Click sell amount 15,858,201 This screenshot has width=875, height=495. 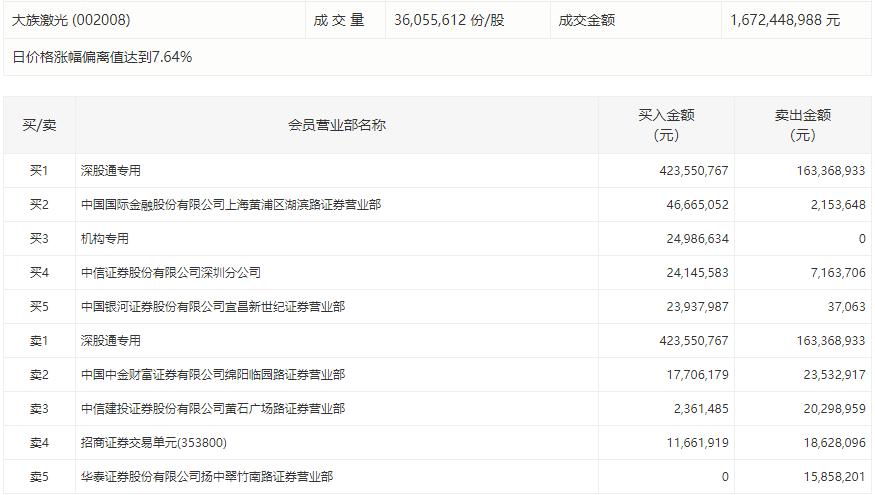(834, 477)
